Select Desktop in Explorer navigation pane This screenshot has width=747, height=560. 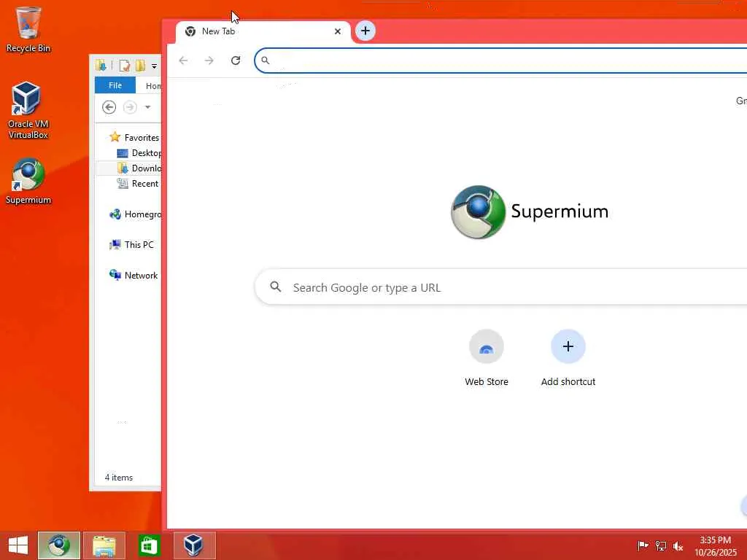[x=139, y=153]
